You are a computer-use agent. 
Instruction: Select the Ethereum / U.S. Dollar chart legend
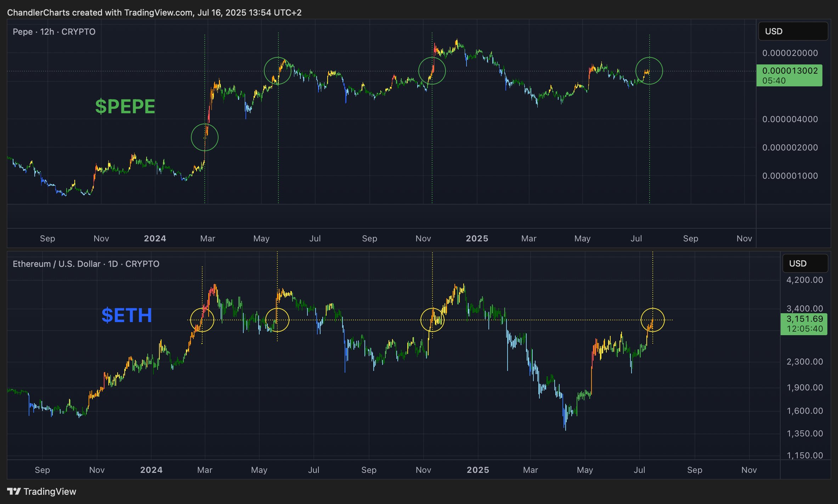click(x=86, y=263)
